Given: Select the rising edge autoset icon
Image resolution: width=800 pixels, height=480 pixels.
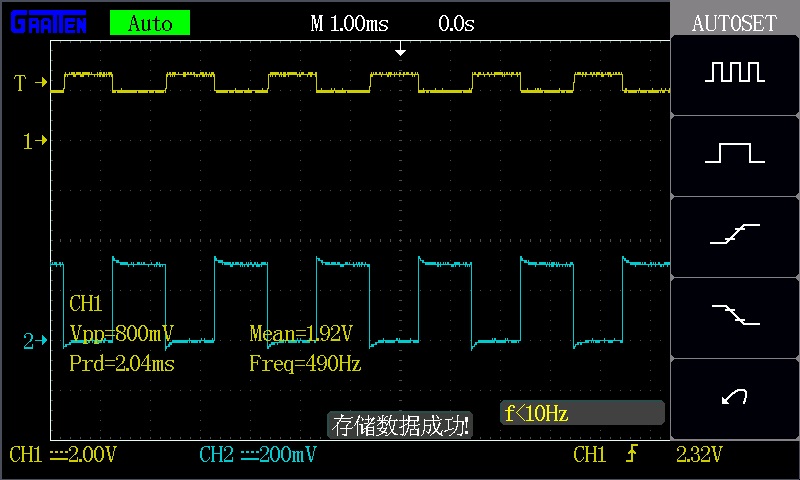Looking at the screenshot, I should point(735,234).
